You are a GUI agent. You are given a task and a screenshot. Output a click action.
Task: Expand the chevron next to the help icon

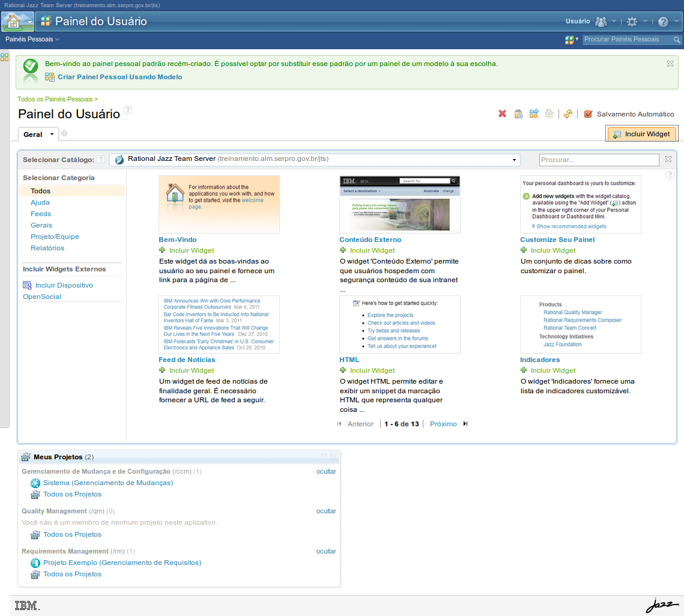677,21
